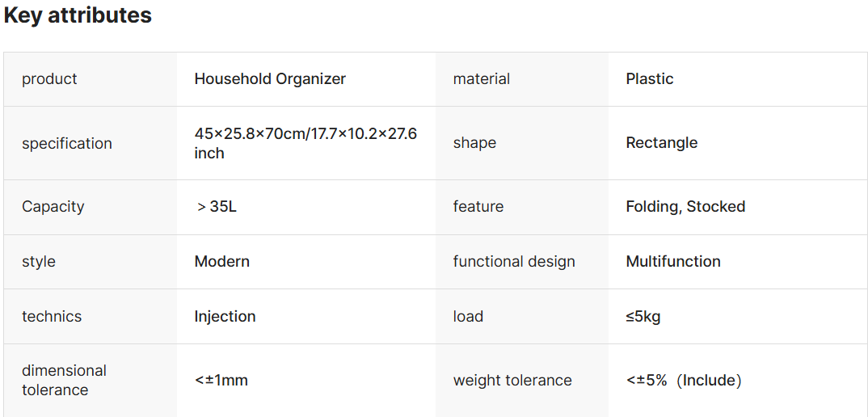Click the material attribute label
Viewport: 868px width, 417px height.
click(482, 79)
